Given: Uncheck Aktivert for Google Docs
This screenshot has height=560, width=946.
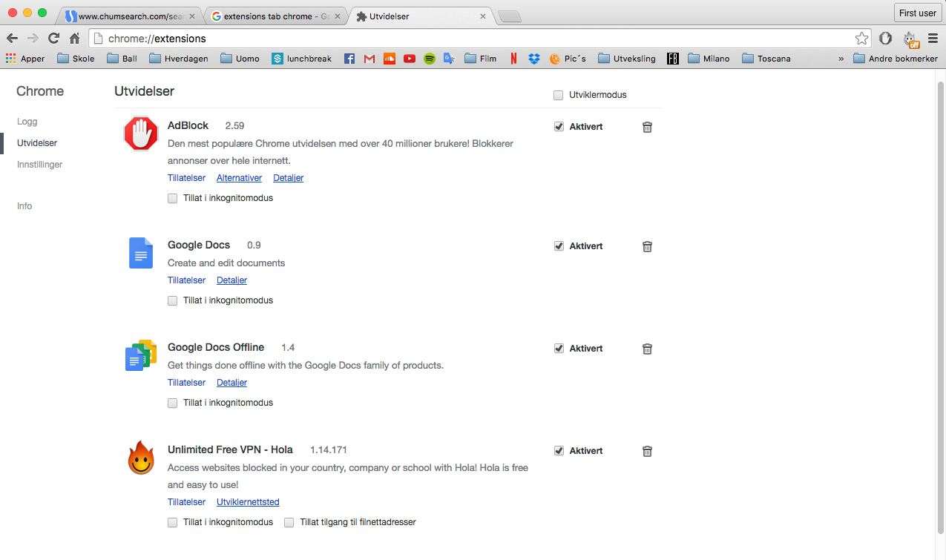Looking at the screenshot, I should pyautogui.click(x=559, y=246).
